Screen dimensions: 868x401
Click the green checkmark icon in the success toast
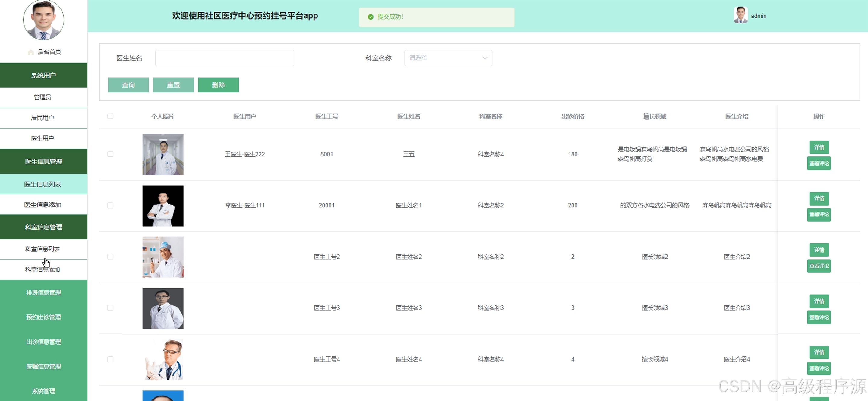pos(371,17)
